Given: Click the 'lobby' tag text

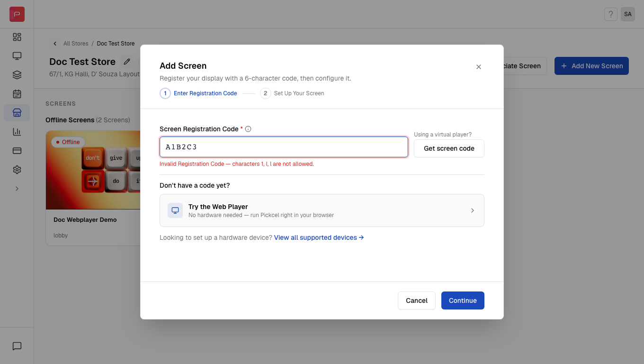Looking at the screenshot, I should point(61,236).
